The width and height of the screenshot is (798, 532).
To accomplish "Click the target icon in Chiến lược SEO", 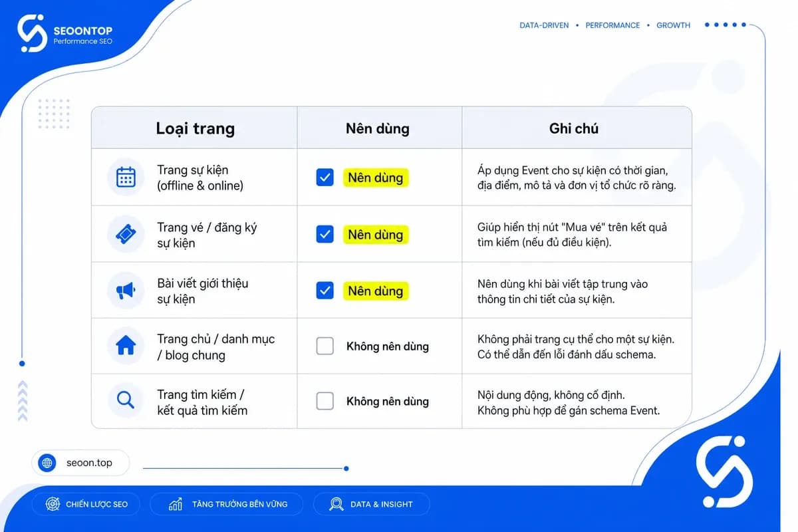I will (x=53, y=504).
